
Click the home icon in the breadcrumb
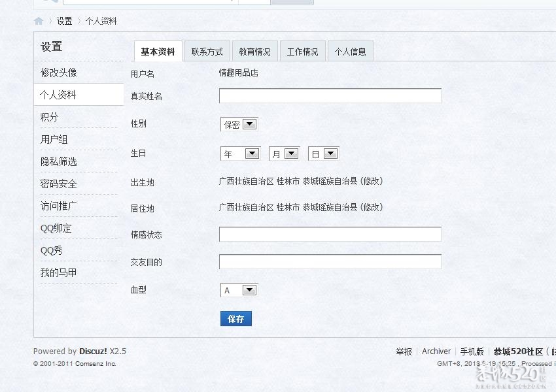[x=39, y=21]
